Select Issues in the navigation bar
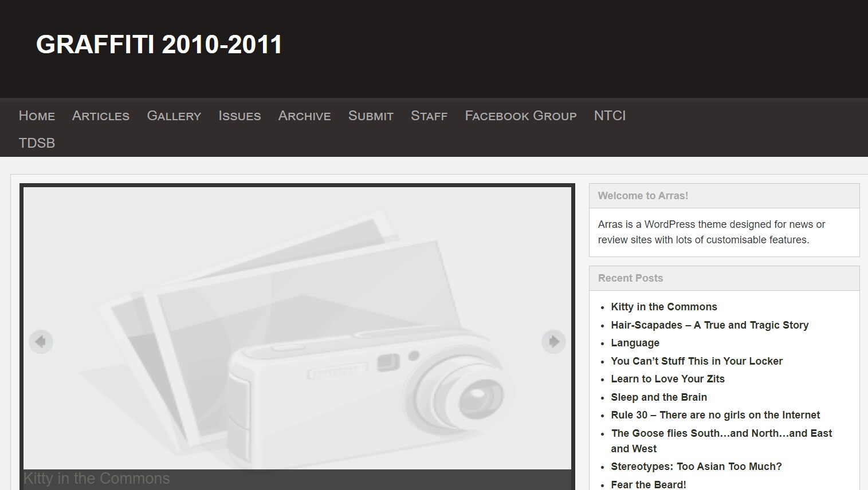Image resolution: width=868 pixels, height=490 pixels. coord(239,116)
